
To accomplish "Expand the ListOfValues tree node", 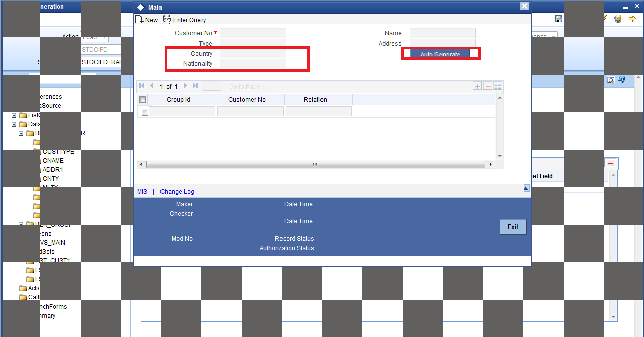I will coord(14,115).
